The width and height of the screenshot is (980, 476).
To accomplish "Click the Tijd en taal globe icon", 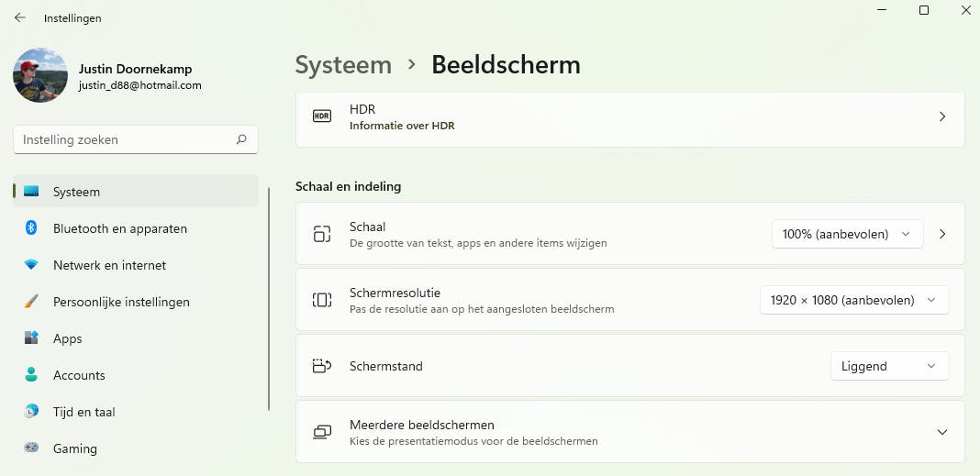I will pos(31,412).
